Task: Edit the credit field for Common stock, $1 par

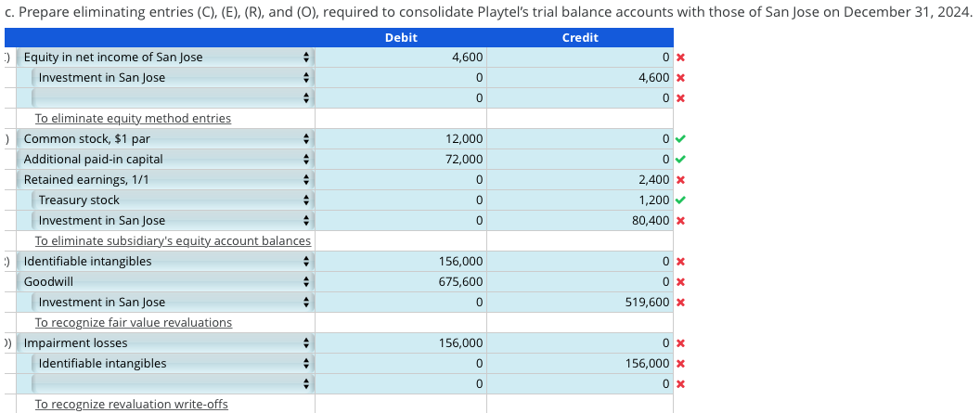Action: click(580, 138)
